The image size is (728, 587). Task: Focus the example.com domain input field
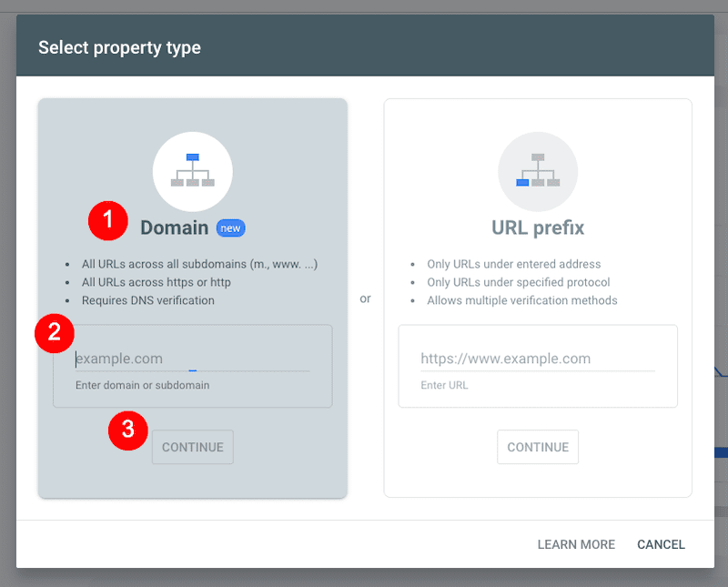(x=193, y=359)
